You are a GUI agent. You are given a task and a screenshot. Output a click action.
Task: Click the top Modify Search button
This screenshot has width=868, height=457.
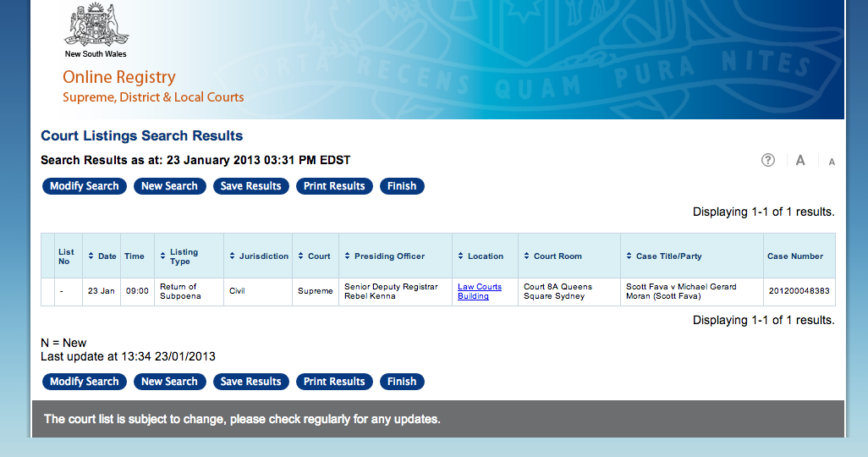point(85,186)
